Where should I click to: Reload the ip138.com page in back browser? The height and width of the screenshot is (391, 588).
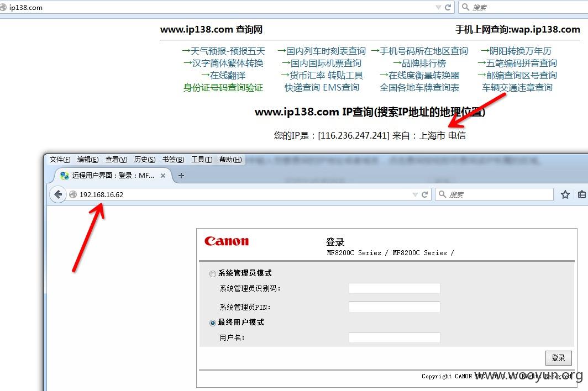(x=448, y=7)
